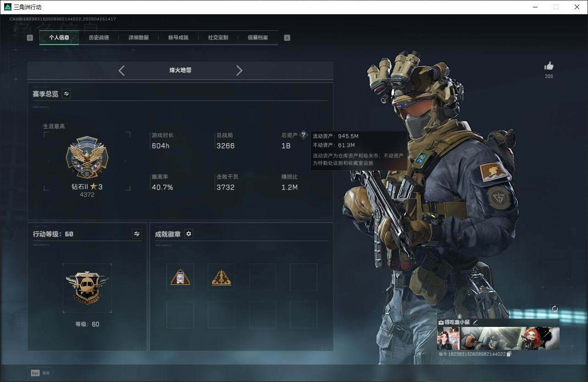Screen dimensions: 588x382
Task: Click the 撤离率 value 40.7%
Action: point(162,187)
